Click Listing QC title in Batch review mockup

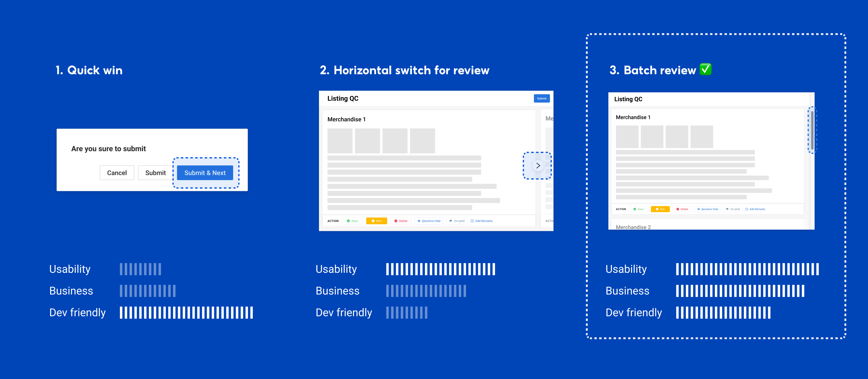pyautogui.click(x=628, y=99)
